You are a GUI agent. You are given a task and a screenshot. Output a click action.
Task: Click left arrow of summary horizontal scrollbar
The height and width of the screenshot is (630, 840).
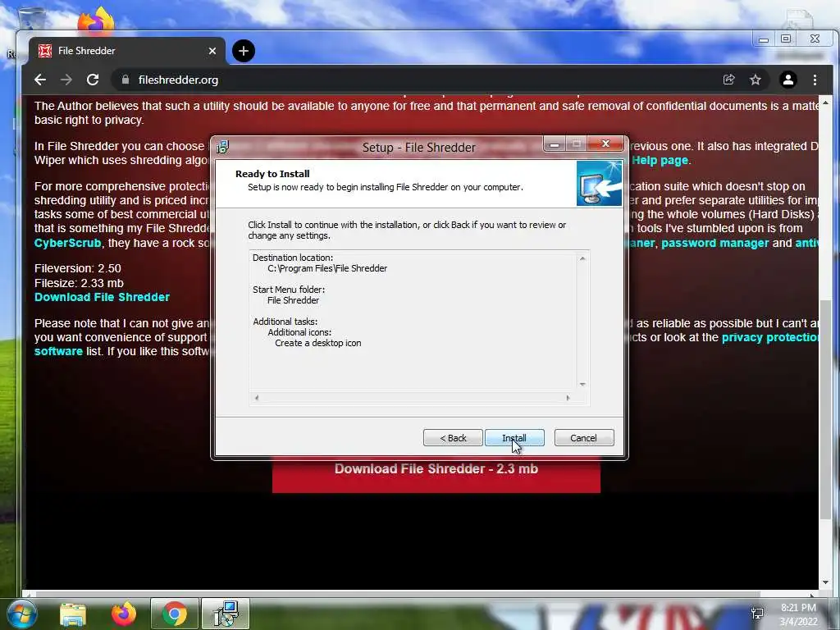(x=257, y=398)
